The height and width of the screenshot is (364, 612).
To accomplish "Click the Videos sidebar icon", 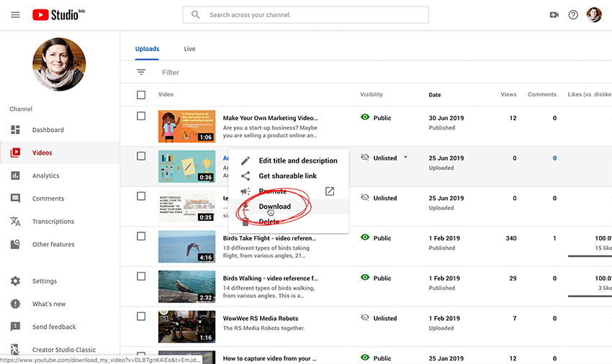I will click(x=15, y=153).
